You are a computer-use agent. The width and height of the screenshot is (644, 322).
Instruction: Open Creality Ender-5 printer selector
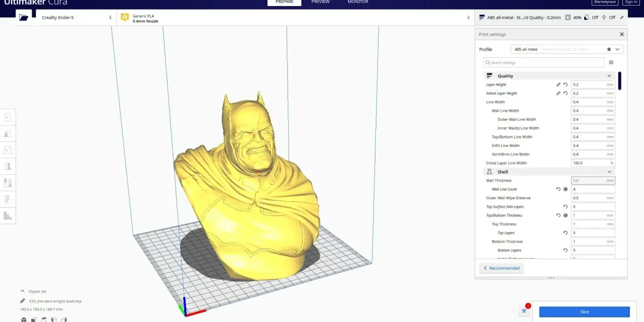point(76,18)
